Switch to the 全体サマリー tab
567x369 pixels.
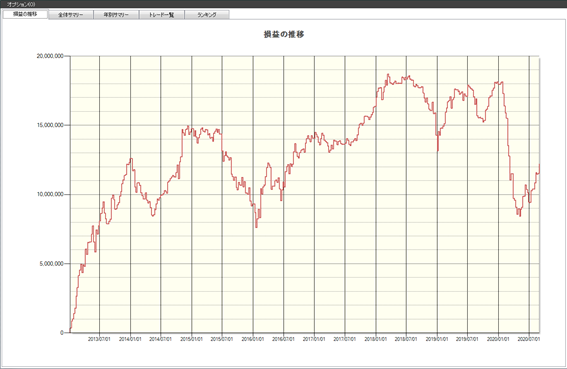click(71, 15)
